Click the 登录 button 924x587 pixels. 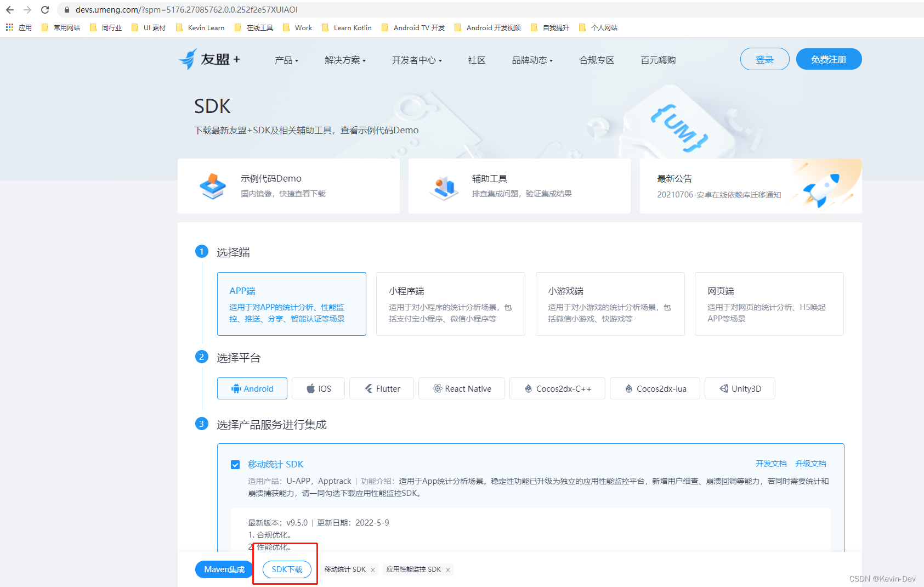pyautogui.click(x=765, y=59)
